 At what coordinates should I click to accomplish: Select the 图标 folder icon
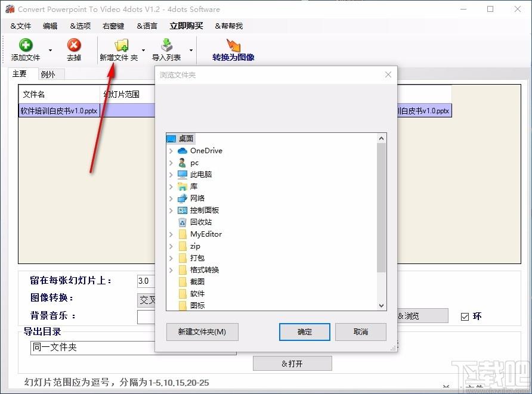[x=183, y=305]
